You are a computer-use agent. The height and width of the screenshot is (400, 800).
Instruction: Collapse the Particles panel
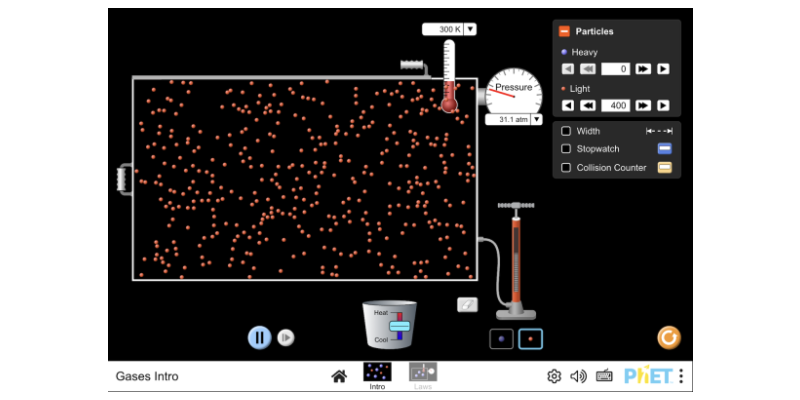[565, 32]
